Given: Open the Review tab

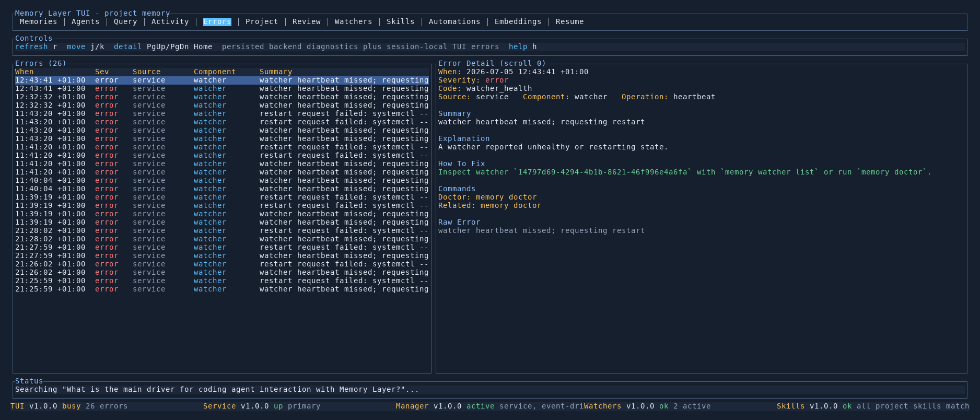Looking at the screenshot, I should pos(306,21).
